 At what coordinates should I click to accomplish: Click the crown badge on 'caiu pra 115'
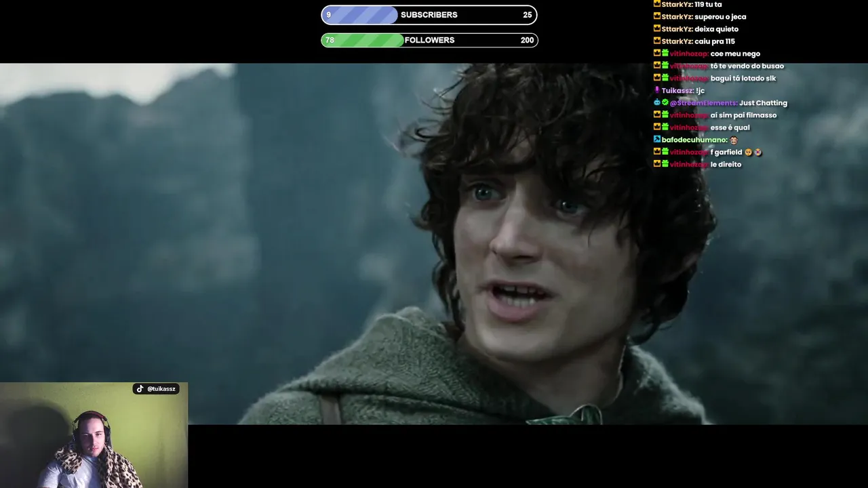[657, 41]
